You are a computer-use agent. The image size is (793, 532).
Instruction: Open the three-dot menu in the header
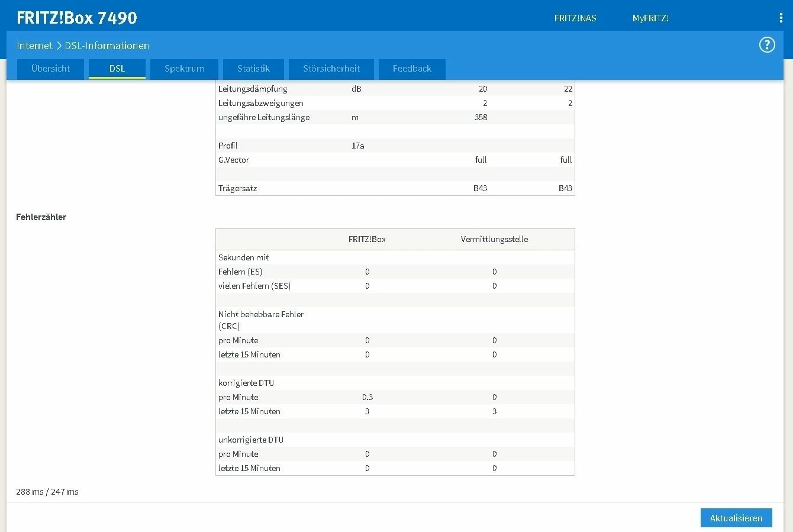781,18
